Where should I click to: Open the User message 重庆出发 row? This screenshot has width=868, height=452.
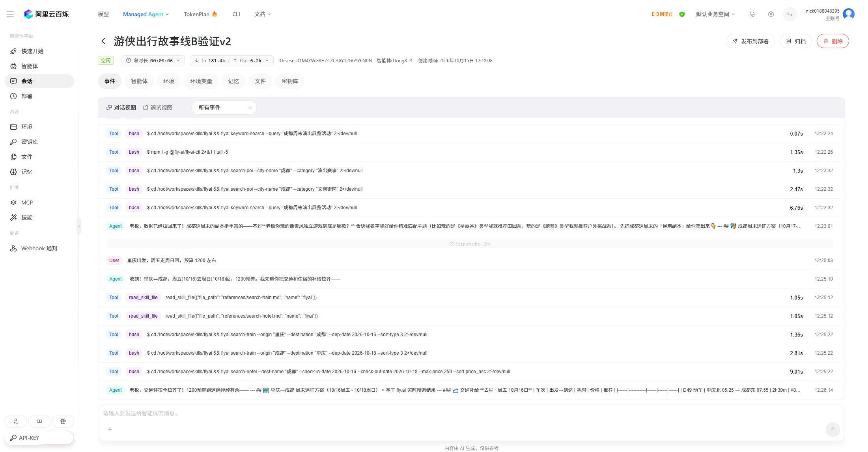click(469, 260)
